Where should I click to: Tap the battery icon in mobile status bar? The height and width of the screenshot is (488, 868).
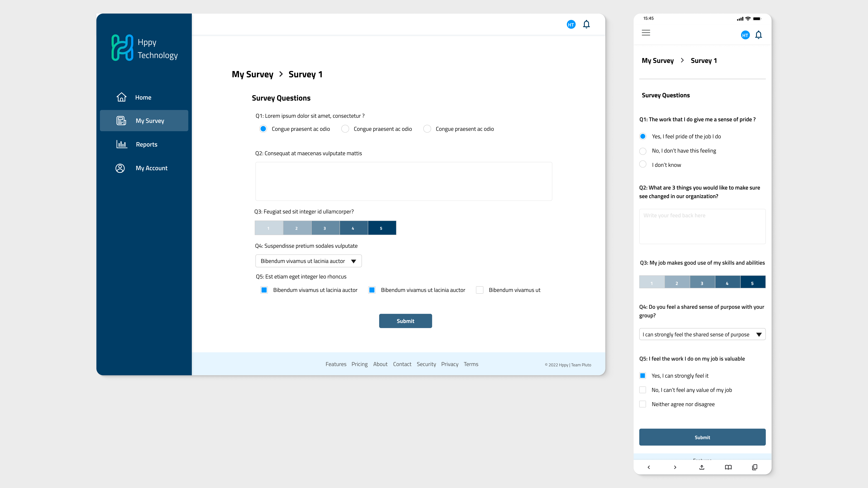(757, 19)
